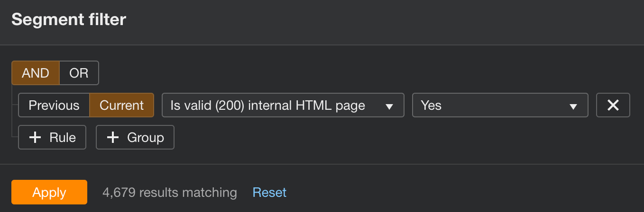
Task: Click the 'Rule' label text
Action: [63, 138]
